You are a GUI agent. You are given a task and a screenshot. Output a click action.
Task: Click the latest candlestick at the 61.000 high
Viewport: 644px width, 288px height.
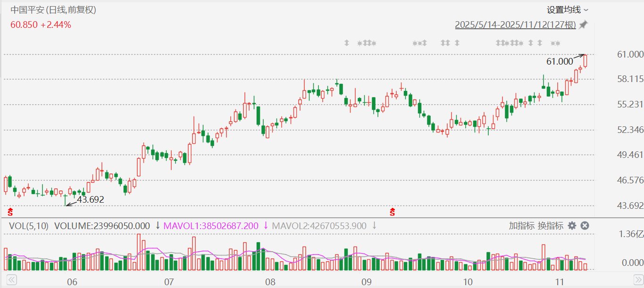pyautogui.click(x=585, y=61)
